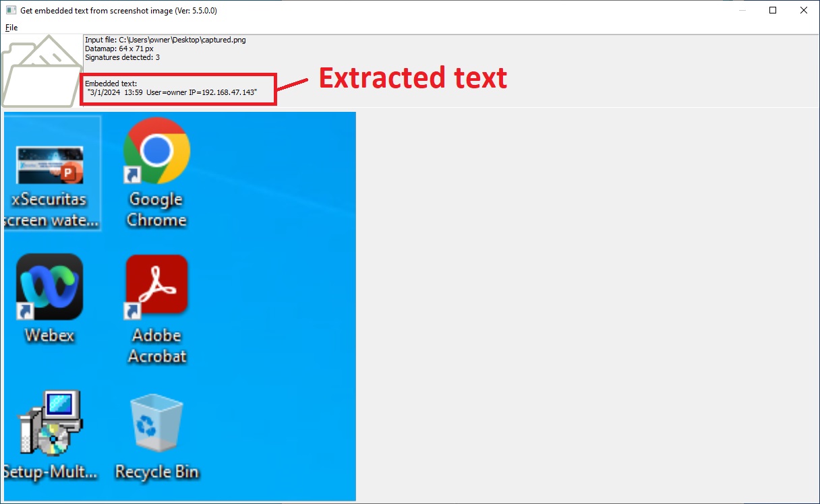Click the Extracted text annotation label
Screen dimensions: 820x504
coord(413,78)
